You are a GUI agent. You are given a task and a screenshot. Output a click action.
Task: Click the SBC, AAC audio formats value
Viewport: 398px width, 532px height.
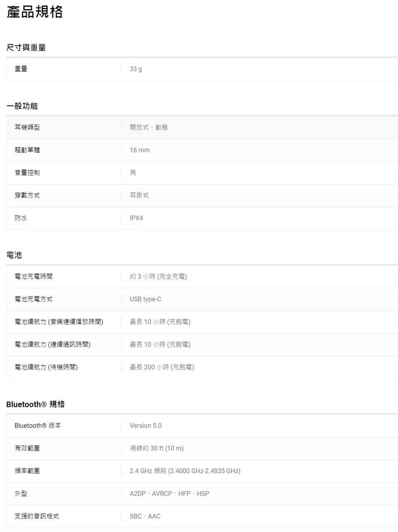pos(145,516)
